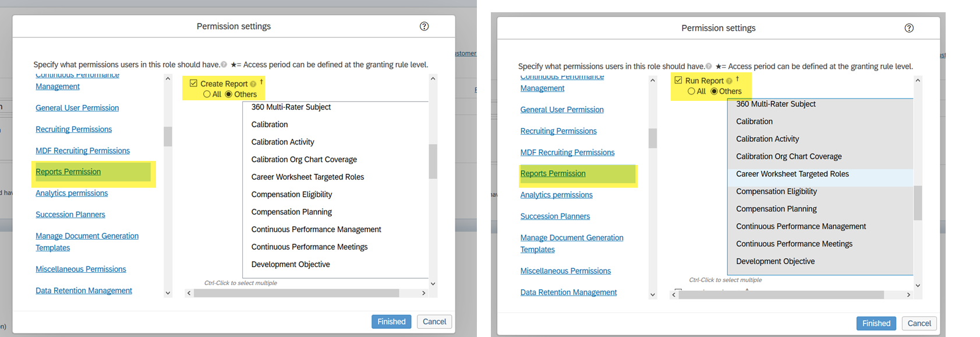Open Recruiting Permissions link in left dialog
This screenshot has width=980, height=337.
pos(73,129)
